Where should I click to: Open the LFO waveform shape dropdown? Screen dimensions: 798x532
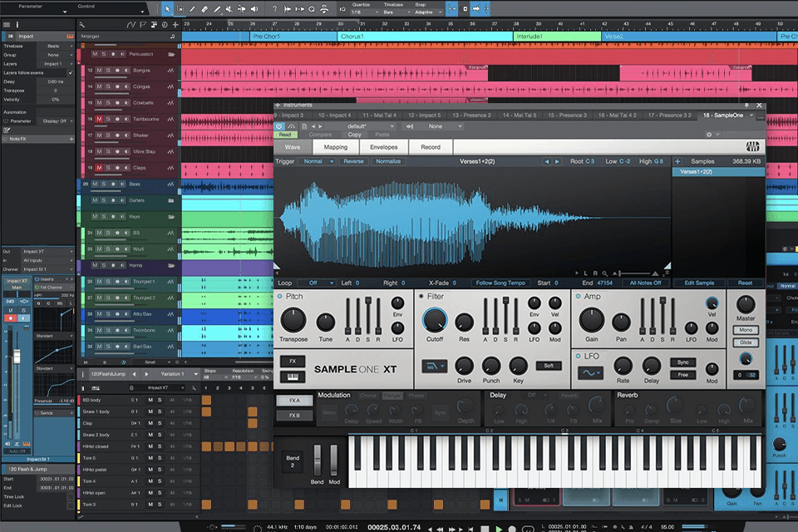[x=590, y=373]
